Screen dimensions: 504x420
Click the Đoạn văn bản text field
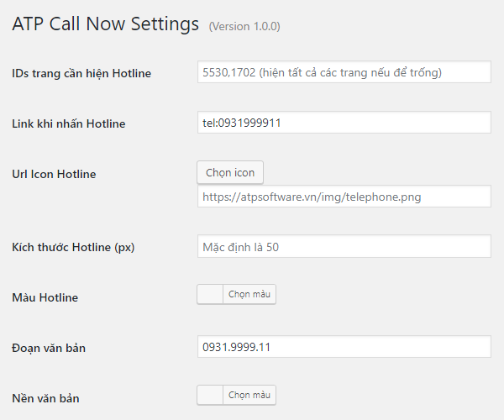(x=343, y=346)
